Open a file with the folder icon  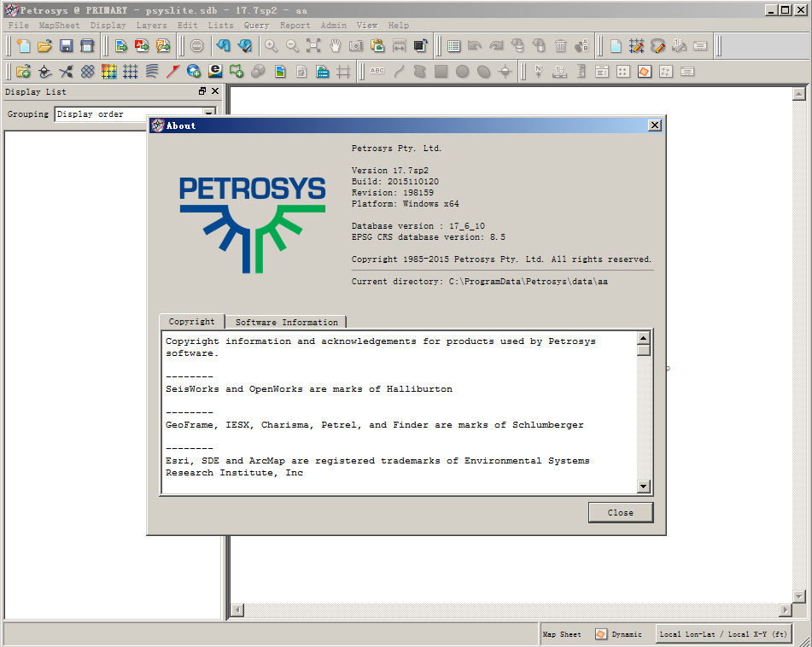44,46
